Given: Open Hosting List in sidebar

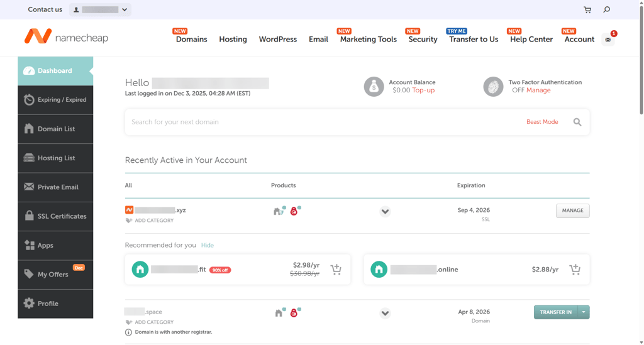Looking at the screenshot, I should pyautogui.click(x=55, y=158).
